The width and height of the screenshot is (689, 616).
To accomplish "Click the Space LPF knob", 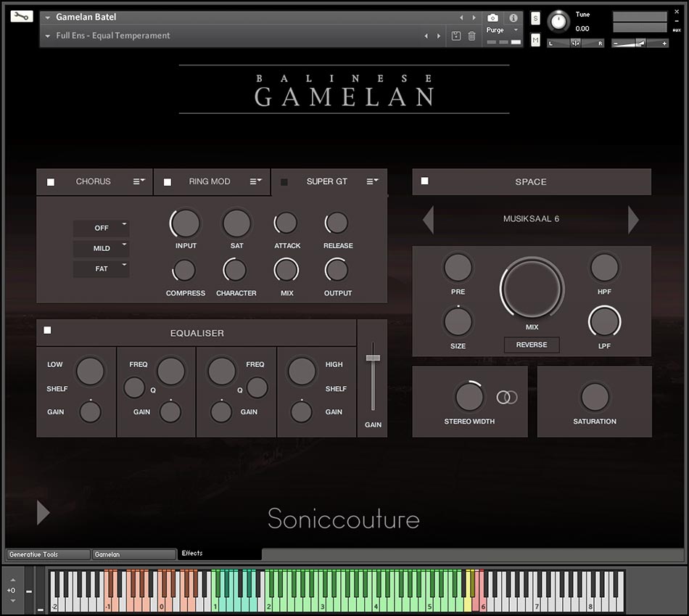I will click(x=604, y=321).
